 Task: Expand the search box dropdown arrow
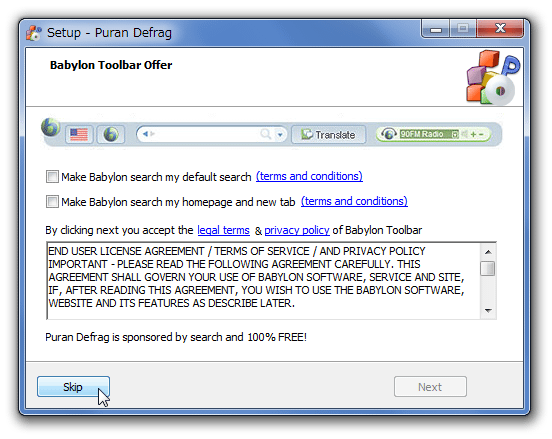click(280, 134)
